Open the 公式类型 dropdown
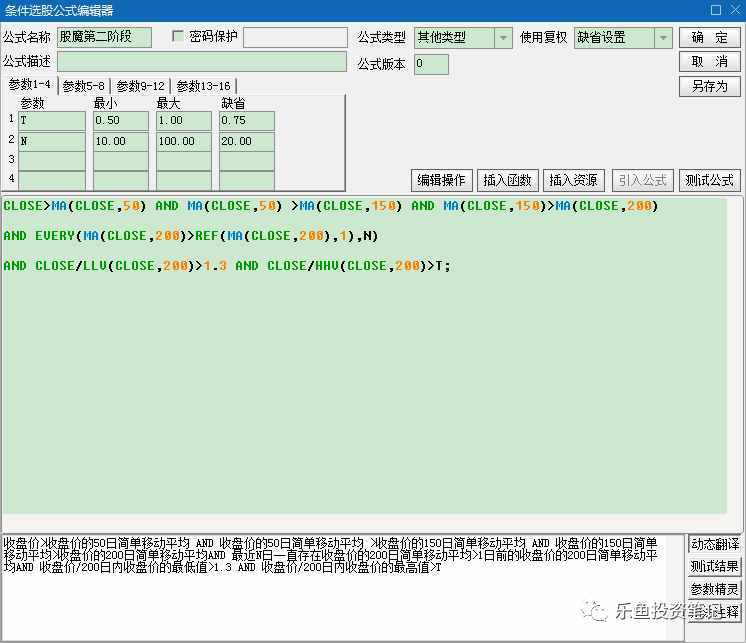This screenshot has height=643, width=746. 503,38
